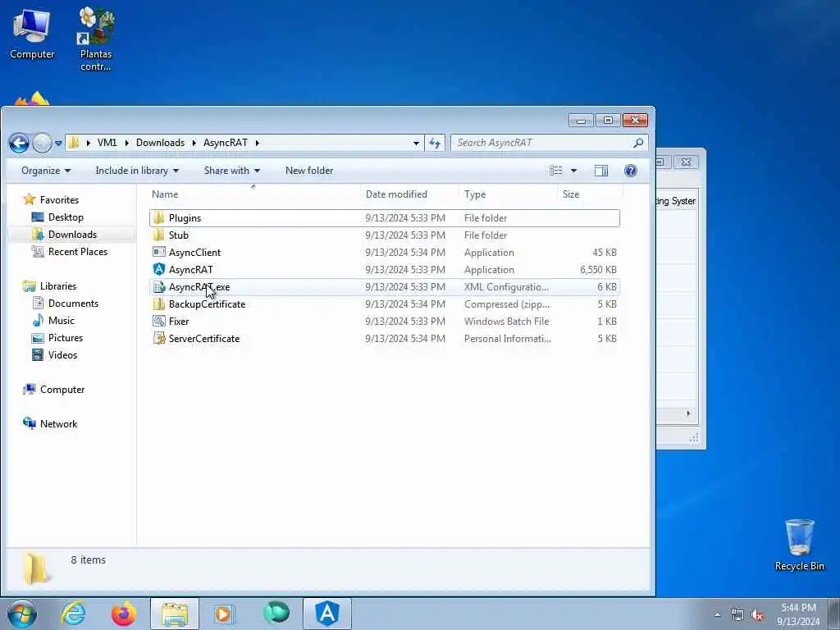Select Recent Places in navigation pane
This screenshot has height=630, width=840.
tap(78, 251)
